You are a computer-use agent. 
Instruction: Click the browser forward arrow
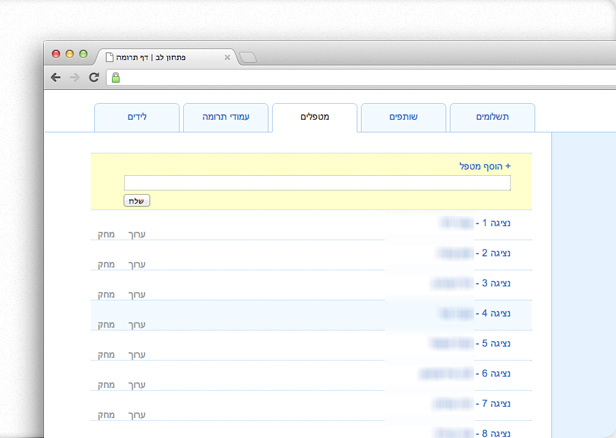(x=74, y=77)
